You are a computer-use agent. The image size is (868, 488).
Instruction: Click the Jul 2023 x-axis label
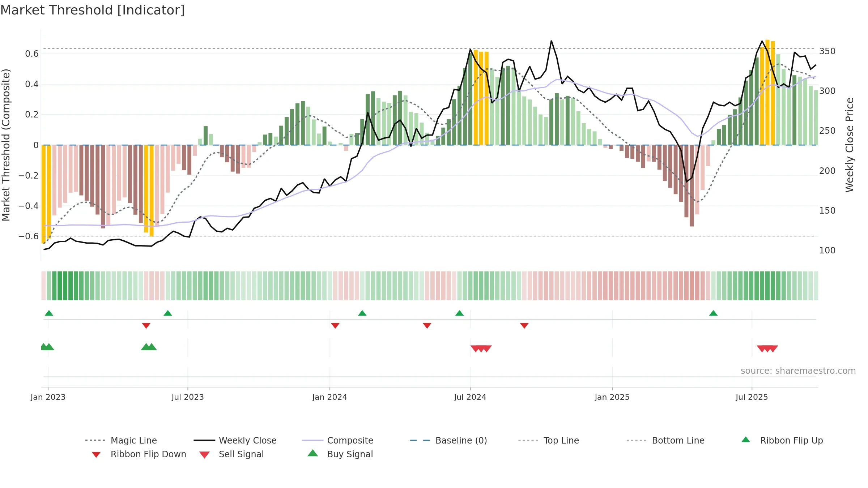click(x=188, y=397)
